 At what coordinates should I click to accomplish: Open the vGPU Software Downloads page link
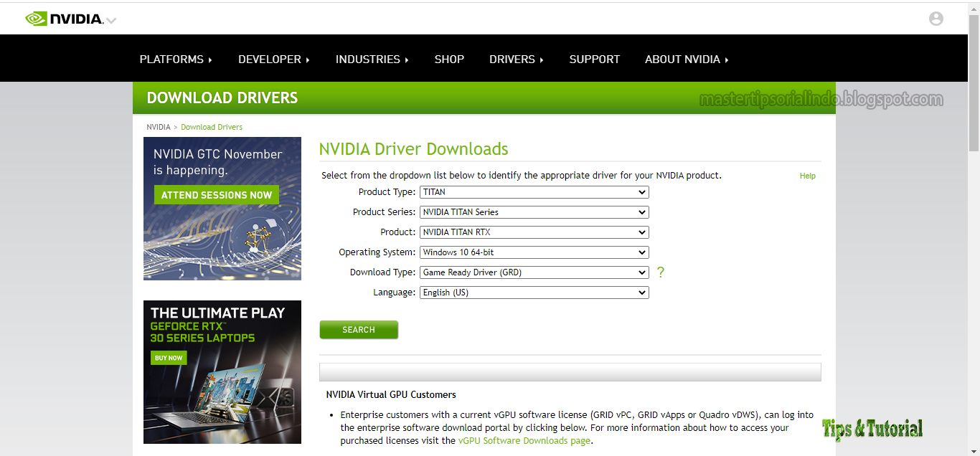(x=524, y=441)
